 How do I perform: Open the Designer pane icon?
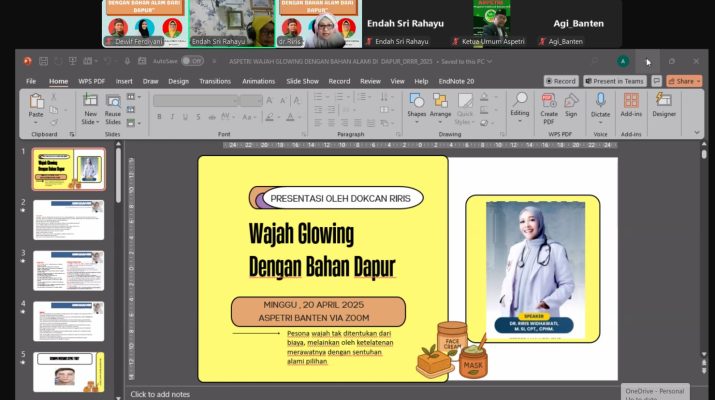[x=663, y=100]
